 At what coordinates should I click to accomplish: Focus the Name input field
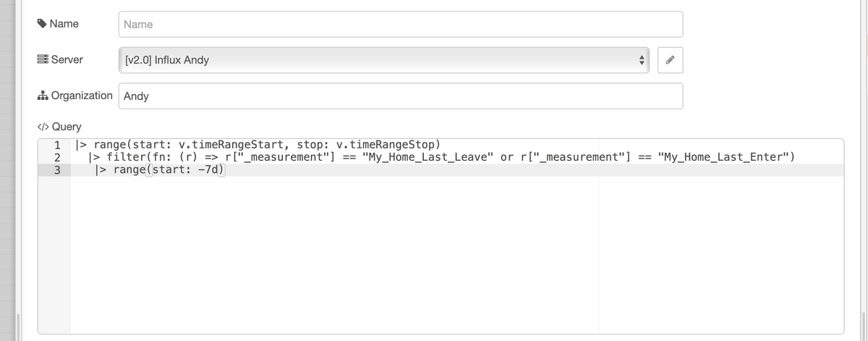(401, 25)
